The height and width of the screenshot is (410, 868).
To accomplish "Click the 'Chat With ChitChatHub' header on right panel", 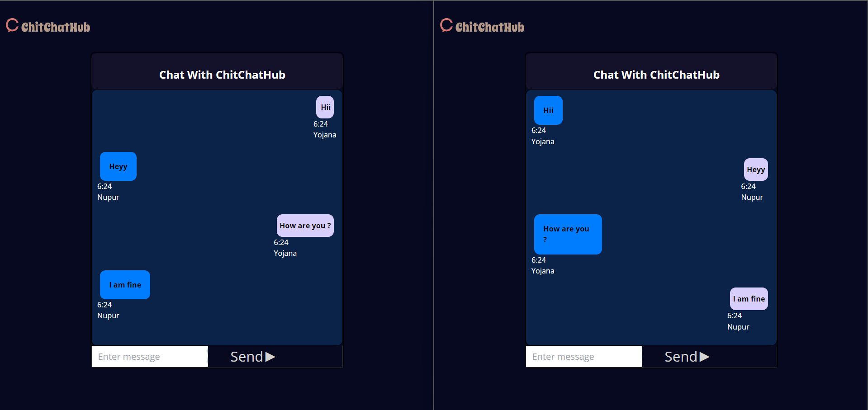I will (x=656, y=75).
